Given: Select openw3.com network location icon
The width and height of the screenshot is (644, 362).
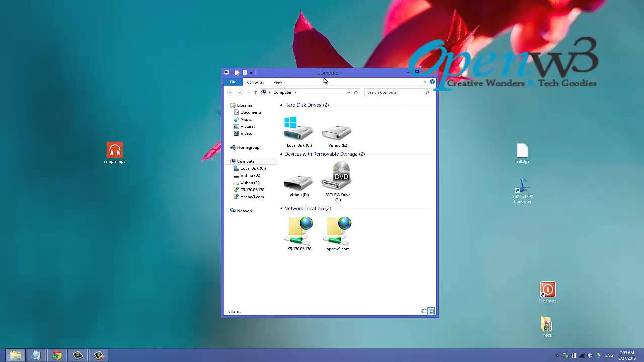Looking at the screenshot, I should pos(338,234).
